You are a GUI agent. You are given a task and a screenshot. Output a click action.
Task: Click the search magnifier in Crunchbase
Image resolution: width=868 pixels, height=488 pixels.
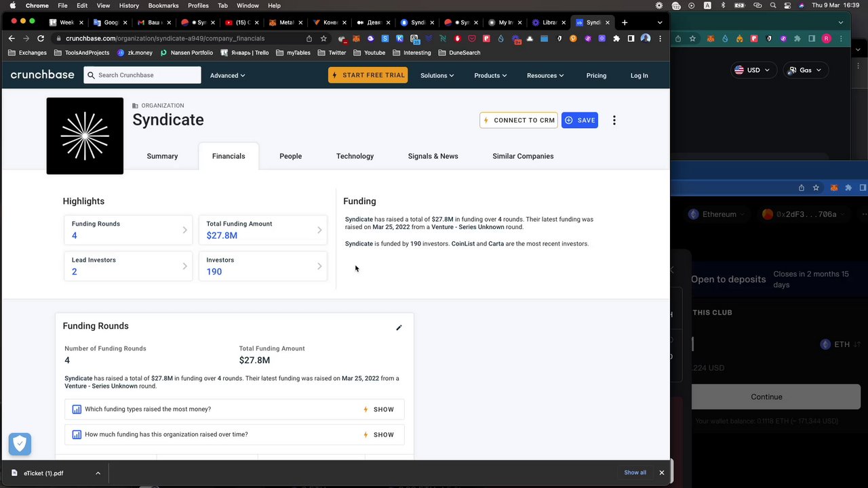click(x=91, y=75)
